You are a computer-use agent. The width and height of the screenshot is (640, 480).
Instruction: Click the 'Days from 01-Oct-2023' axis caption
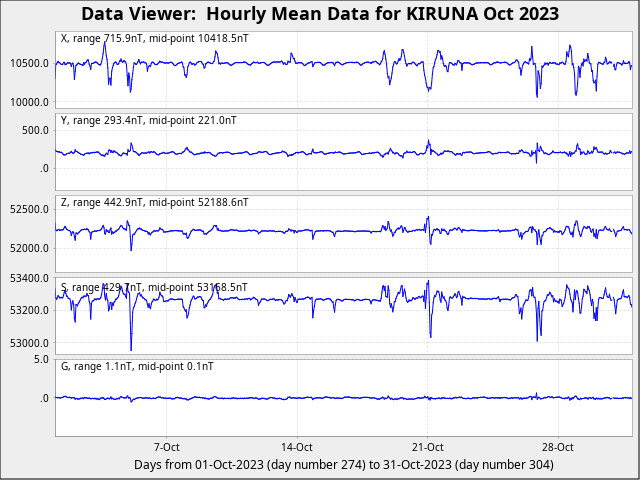[x=343, y=465]
